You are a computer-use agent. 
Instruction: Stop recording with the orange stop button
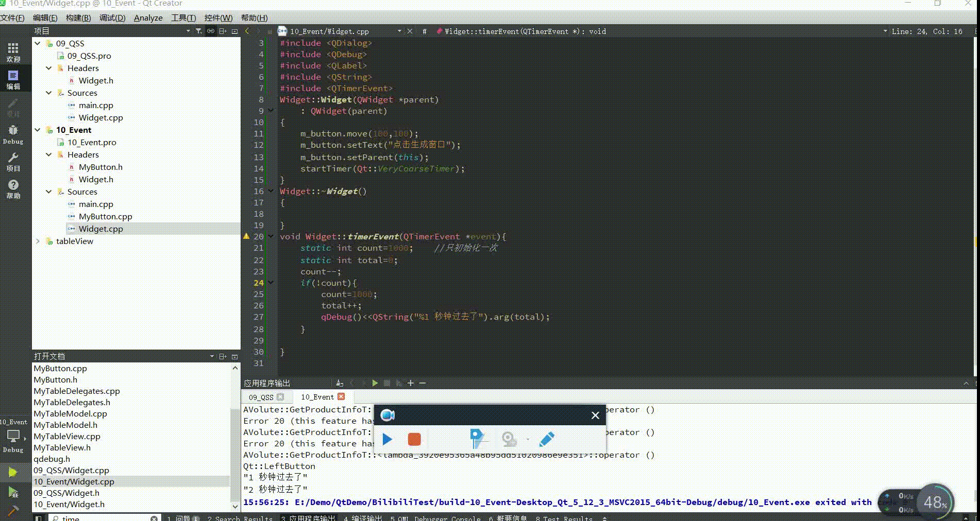[x=414, y=439]
